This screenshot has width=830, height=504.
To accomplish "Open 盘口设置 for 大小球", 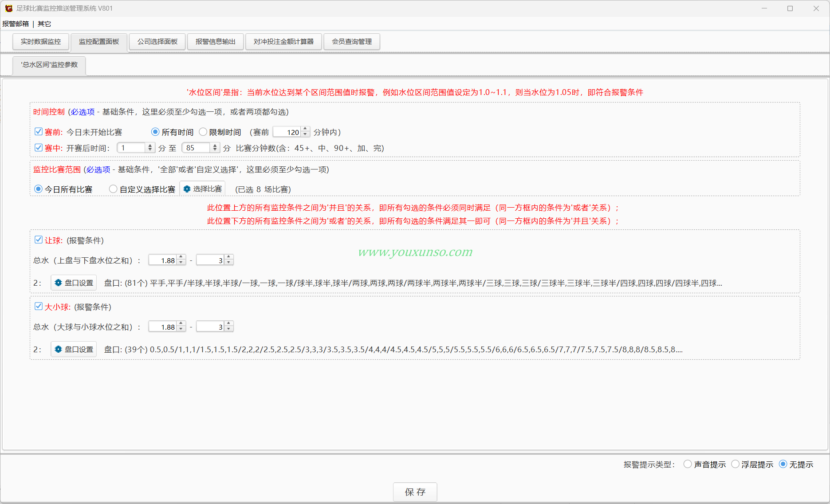I will click(x=74, y=349).
